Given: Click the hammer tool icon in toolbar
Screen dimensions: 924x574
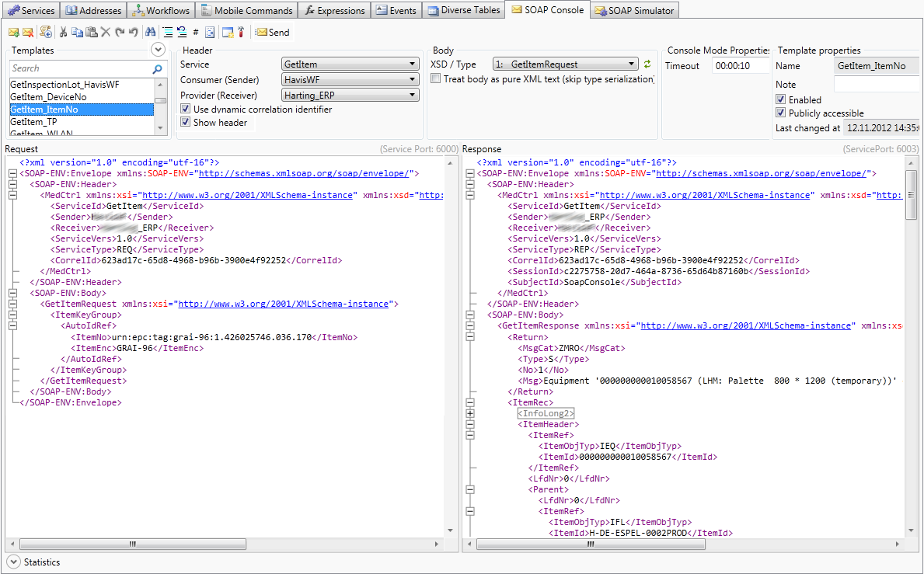Looking at the screenshot, I should [x=241, y=33].
